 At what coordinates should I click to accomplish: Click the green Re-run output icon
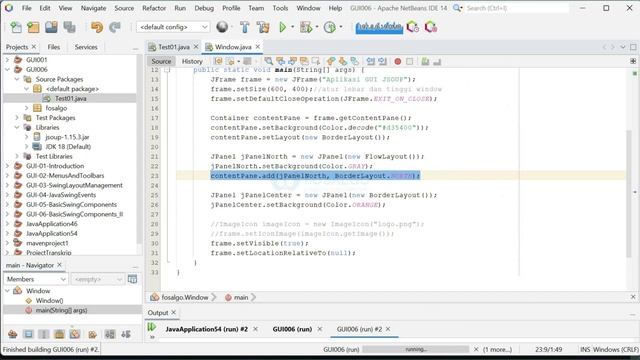[151, 327]
